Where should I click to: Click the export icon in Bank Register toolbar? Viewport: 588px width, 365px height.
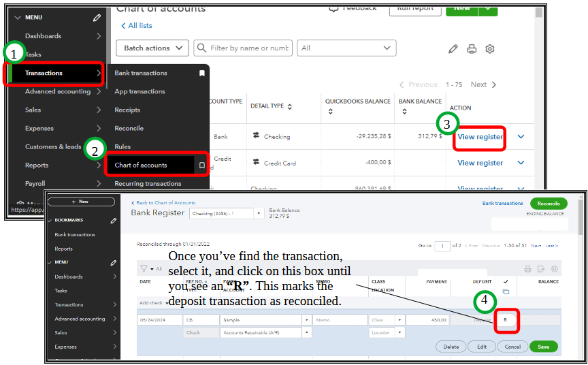tap(541, 268)
